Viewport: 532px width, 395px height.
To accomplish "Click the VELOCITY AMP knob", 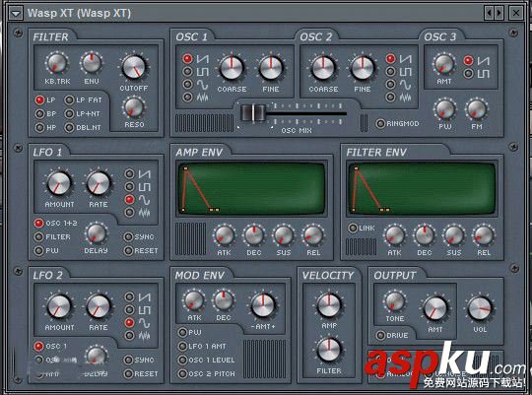I will tap(328, 304).
